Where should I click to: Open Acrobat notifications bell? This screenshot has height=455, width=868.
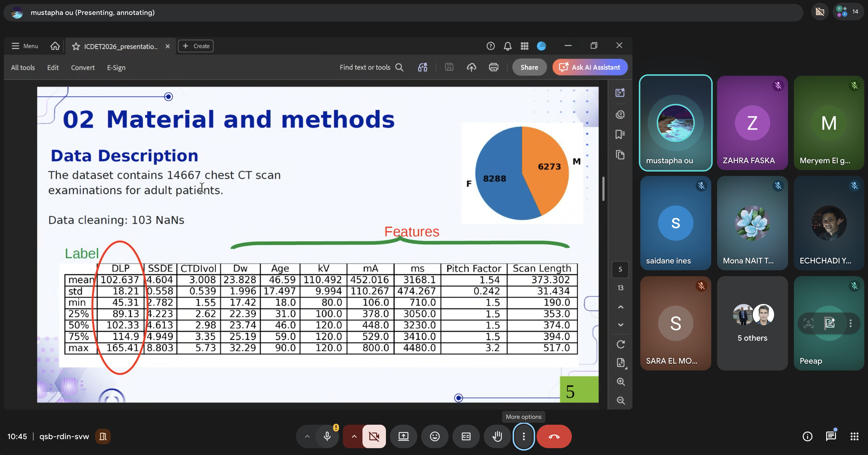(507, 46)
